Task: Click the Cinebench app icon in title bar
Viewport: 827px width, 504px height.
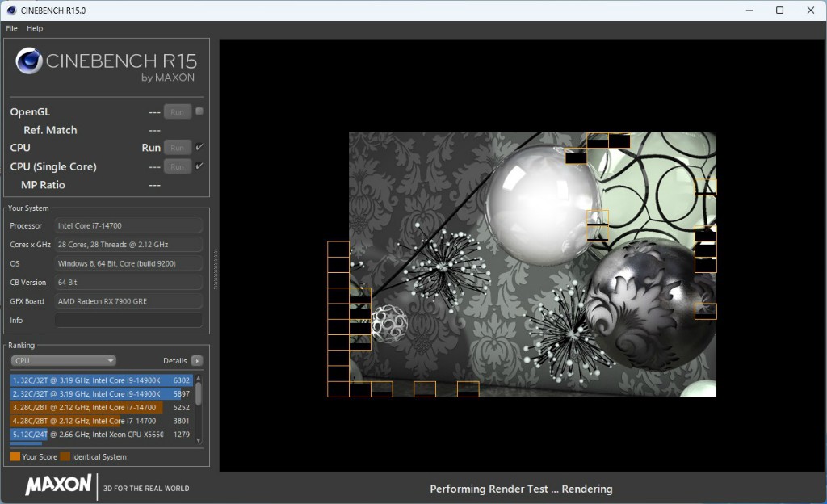Action: coord(10,10)
